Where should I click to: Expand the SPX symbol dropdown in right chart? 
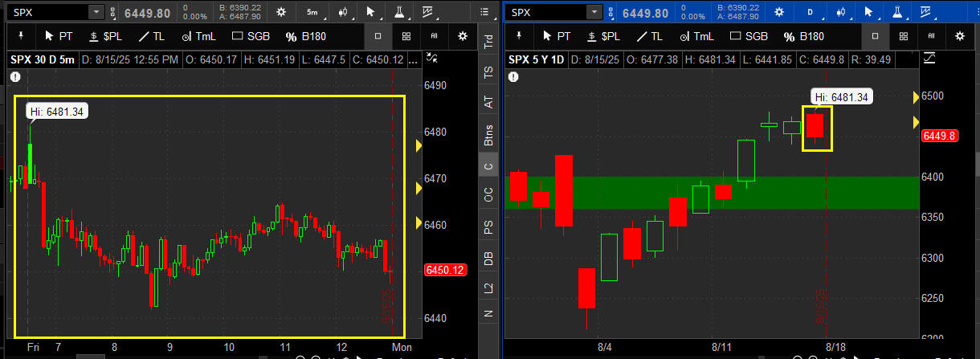[x=594, y=12]
